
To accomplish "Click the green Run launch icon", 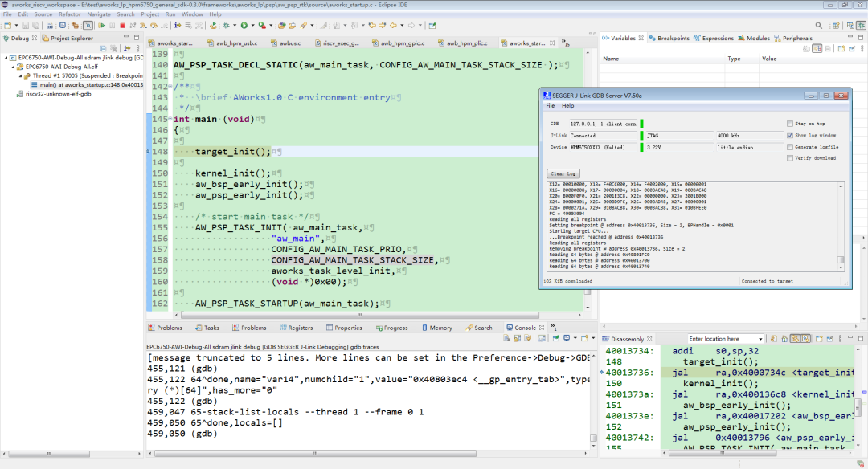I will 244,26.
